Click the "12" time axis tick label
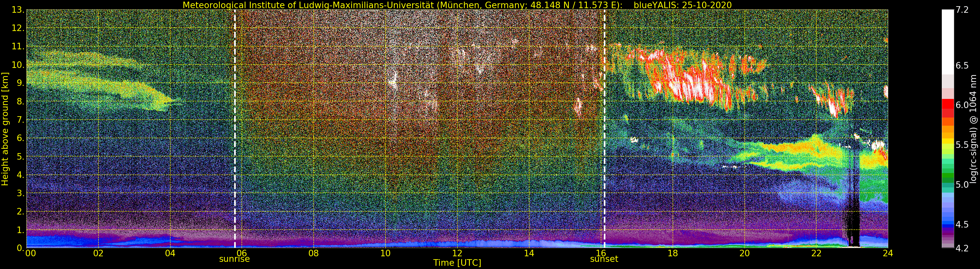This screenshot has width=980, height=269. tap(457, 253)
